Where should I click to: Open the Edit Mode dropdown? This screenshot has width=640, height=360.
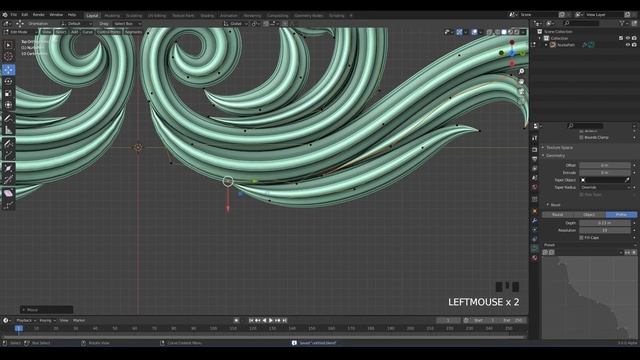(x=20, y=32)
